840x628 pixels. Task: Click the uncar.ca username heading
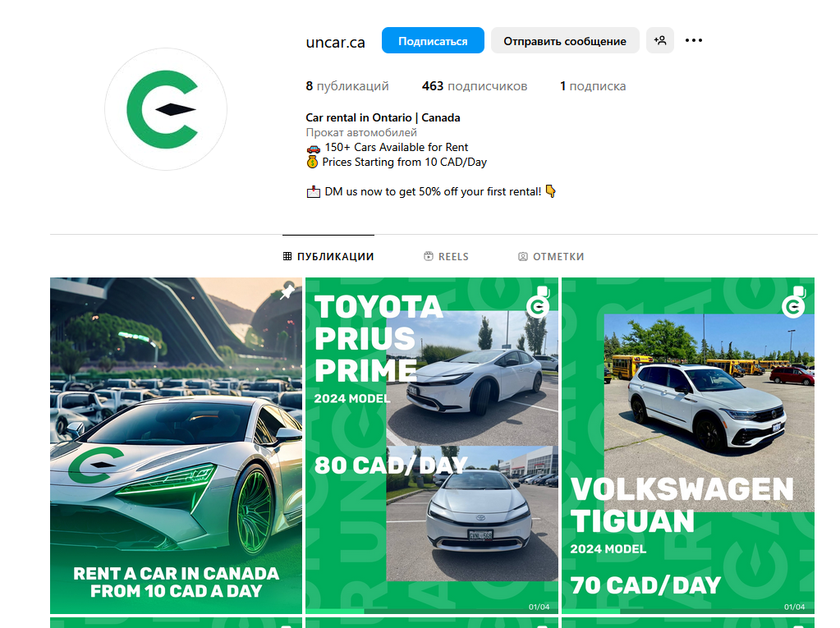pos(335,42)
